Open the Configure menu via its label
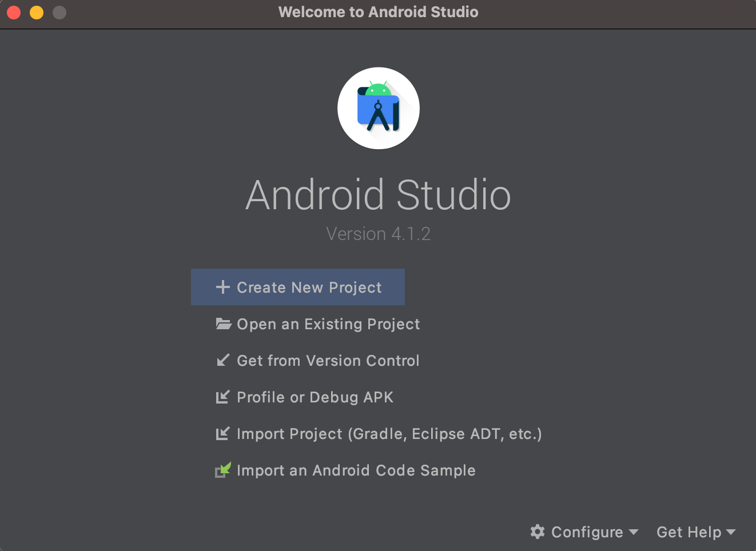 click(x=587, y=532)
